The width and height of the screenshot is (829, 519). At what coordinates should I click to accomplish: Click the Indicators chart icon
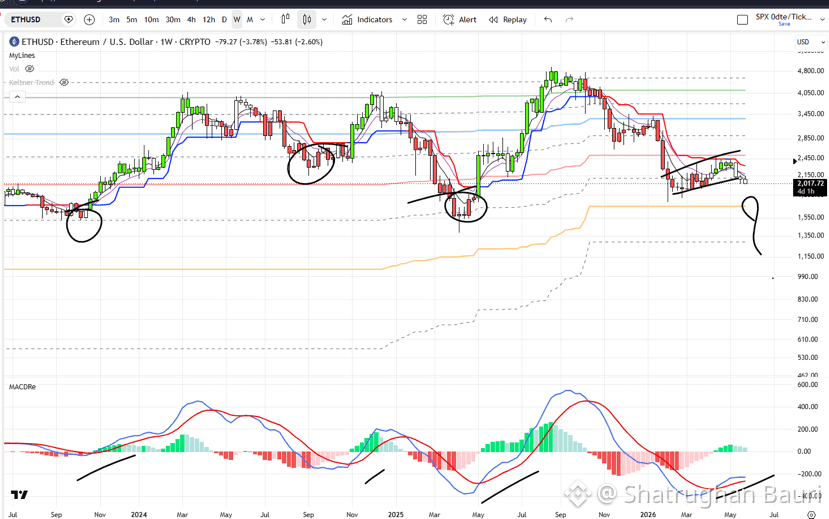[x=347, y=20]
